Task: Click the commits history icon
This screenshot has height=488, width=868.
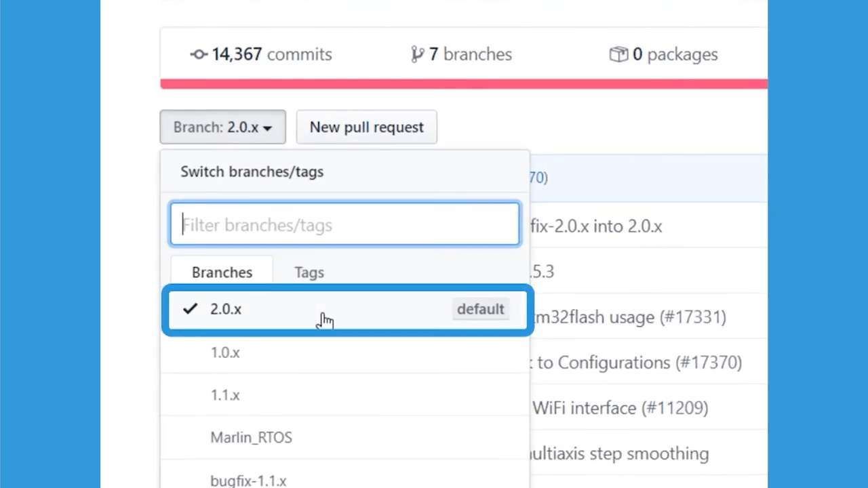Action: tap(198, 54)
